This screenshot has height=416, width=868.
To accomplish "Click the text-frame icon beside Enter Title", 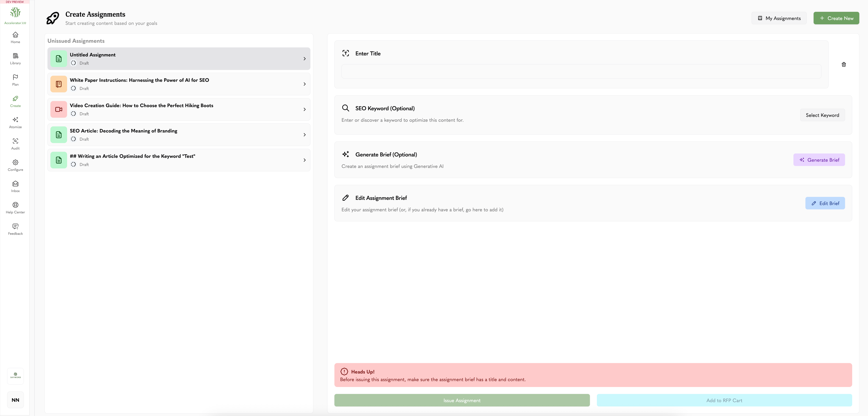I will [x=345, y=53].
